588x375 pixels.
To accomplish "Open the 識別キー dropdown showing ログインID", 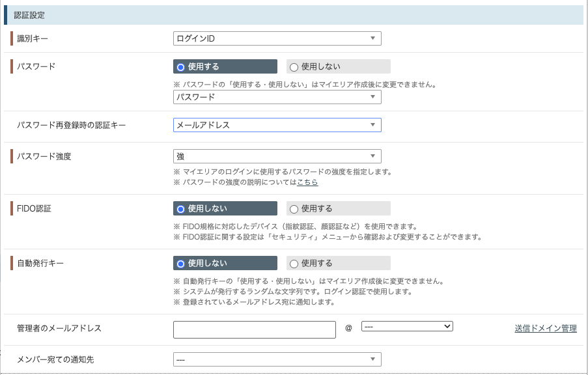I will coord(277,38).
